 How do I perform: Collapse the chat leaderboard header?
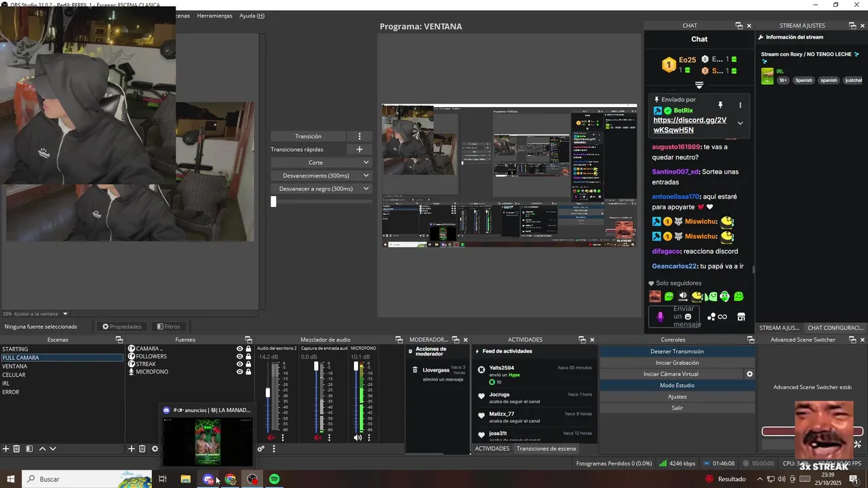[x=699, y=85]
